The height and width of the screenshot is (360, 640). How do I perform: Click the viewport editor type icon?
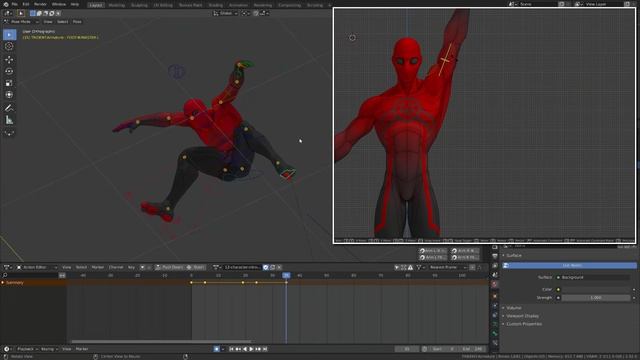pyautogui.click(x=7, y=13)
